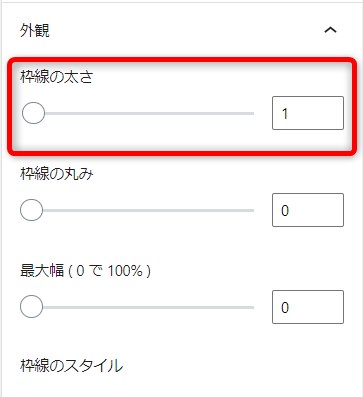363x397 pixels.
Task: Set 最大幅 slider to maximum track end
Action: (253, 307)
